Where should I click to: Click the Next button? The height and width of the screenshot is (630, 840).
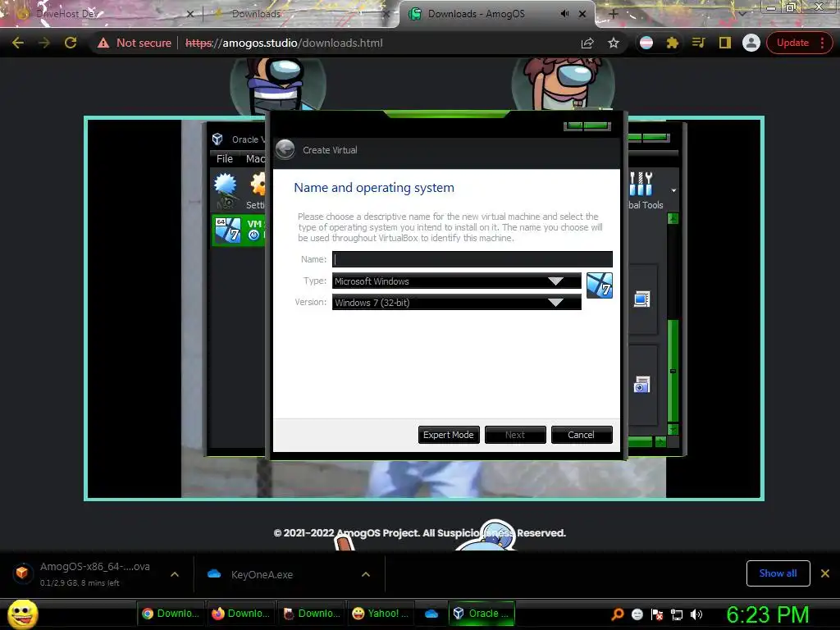(515, 435)
